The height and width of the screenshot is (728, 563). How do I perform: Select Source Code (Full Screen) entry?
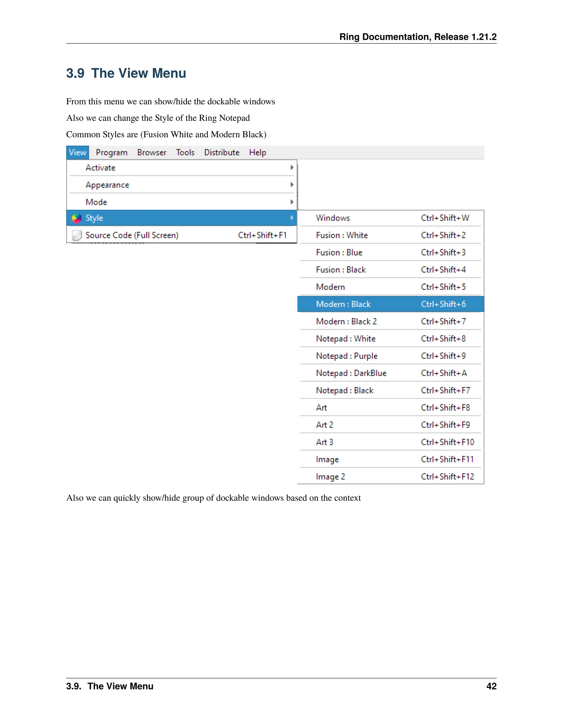(x=132, y=235)
